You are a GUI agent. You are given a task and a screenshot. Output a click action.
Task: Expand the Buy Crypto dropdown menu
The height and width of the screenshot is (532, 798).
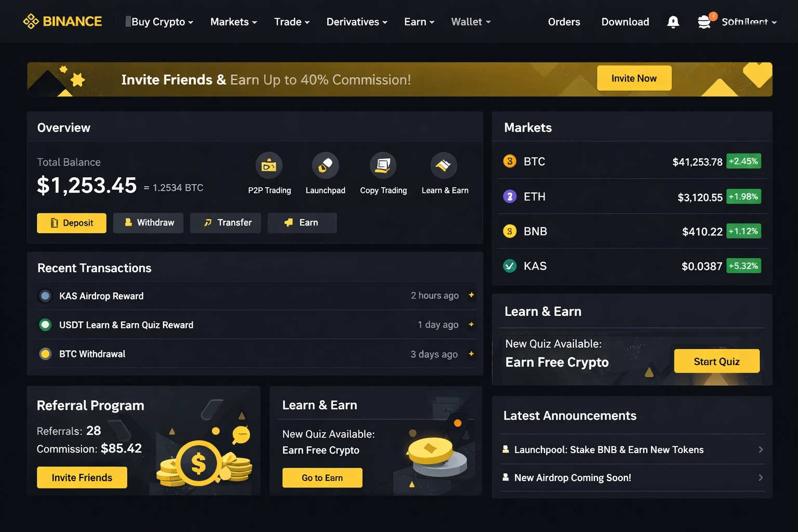coord(162,22)
